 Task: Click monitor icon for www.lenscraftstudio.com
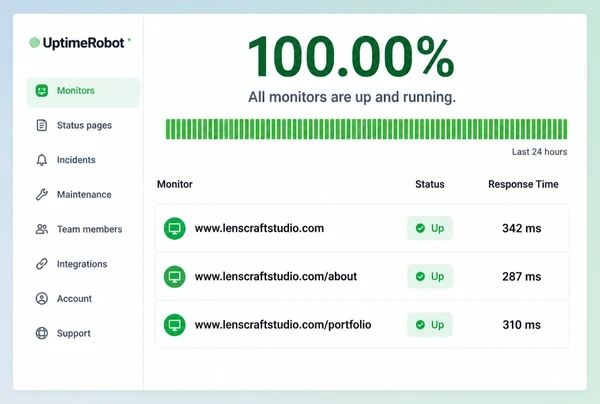pos(174,228)
